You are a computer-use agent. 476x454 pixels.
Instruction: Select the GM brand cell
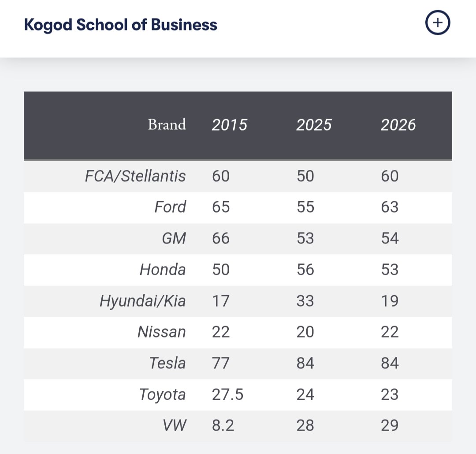[174, 238]
